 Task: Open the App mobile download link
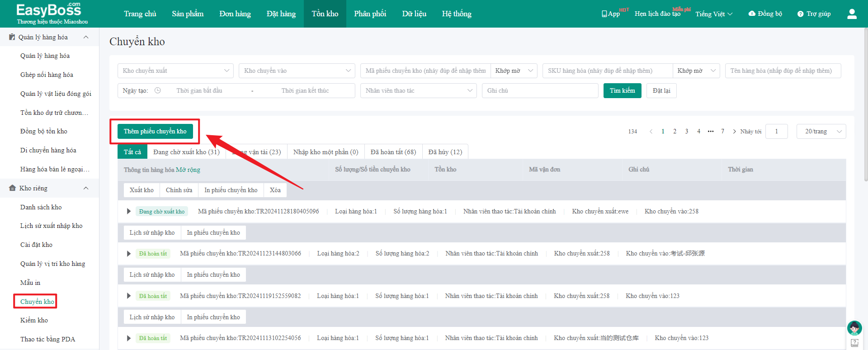point(611,14)
